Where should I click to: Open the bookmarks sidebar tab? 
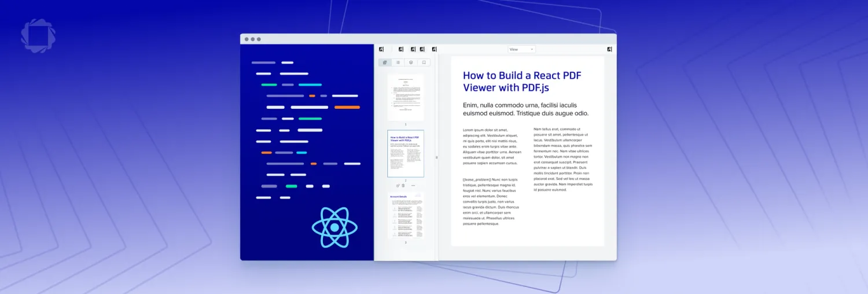point(424,63)
